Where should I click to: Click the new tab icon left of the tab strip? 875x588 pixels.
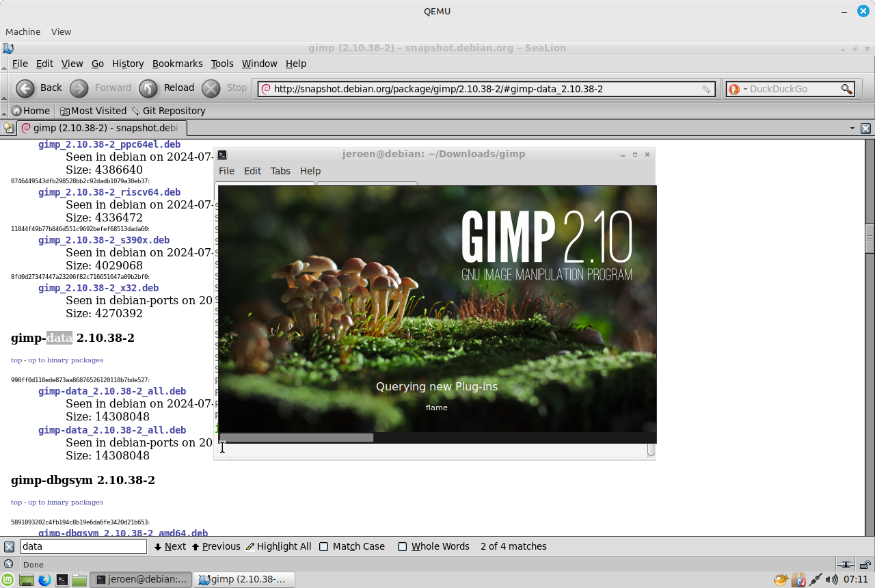click(8, 128)
